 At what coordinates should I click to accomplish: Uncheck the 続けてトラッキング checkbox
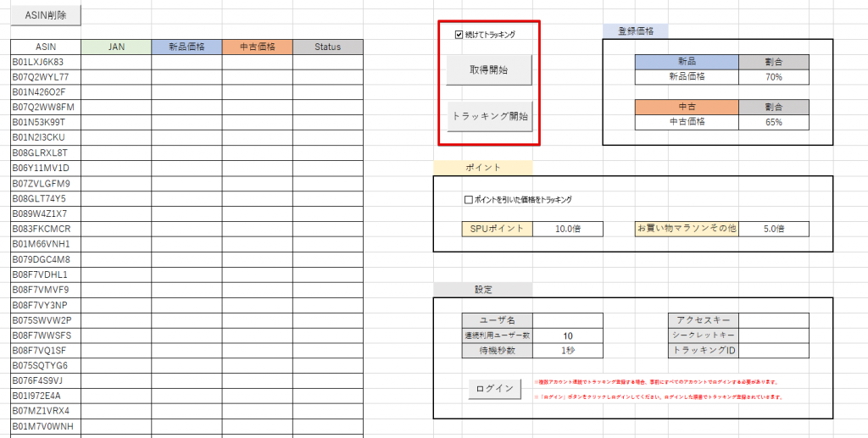pyautogui.click(x=459, y=35)
